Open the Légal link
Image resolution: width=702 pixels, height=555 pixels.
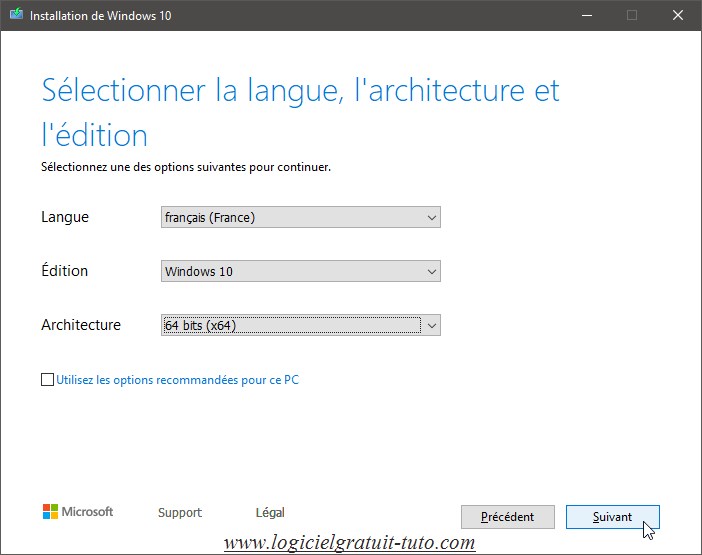tap(270, 512)
